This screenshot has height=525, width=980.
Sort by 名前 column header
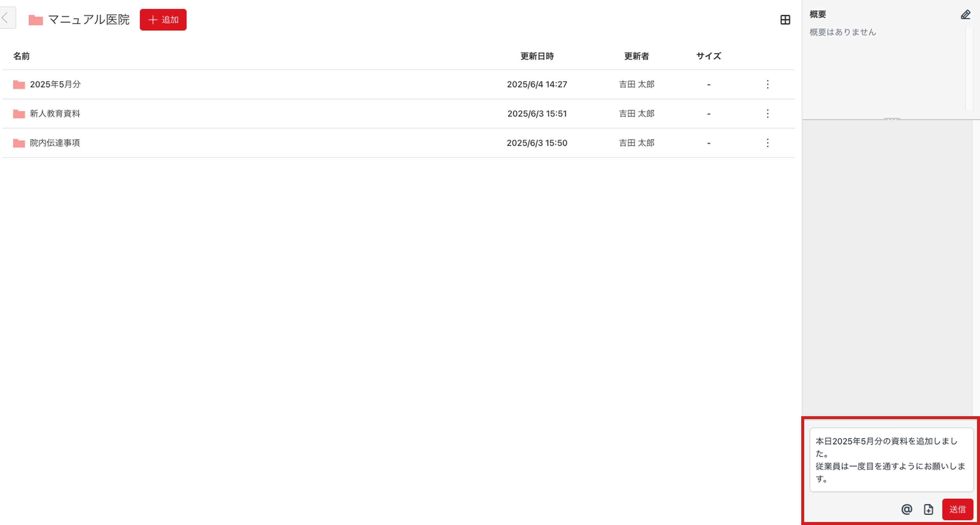21,56
